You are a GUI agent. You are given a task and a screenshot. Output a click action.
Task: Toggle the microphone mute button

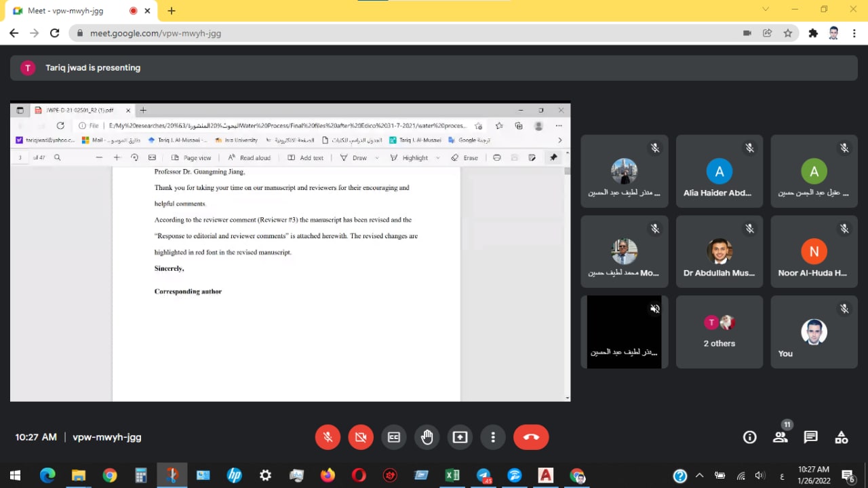[x=328, y=437]
